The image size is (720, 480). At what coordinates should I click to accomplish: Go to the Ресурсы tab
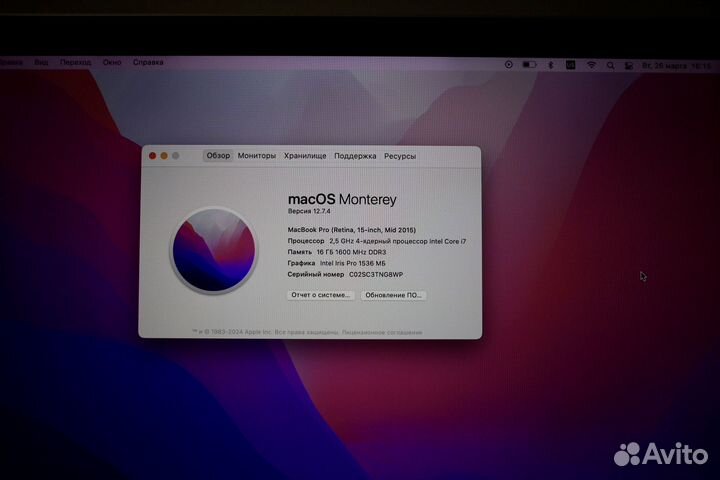click(400, 156)
